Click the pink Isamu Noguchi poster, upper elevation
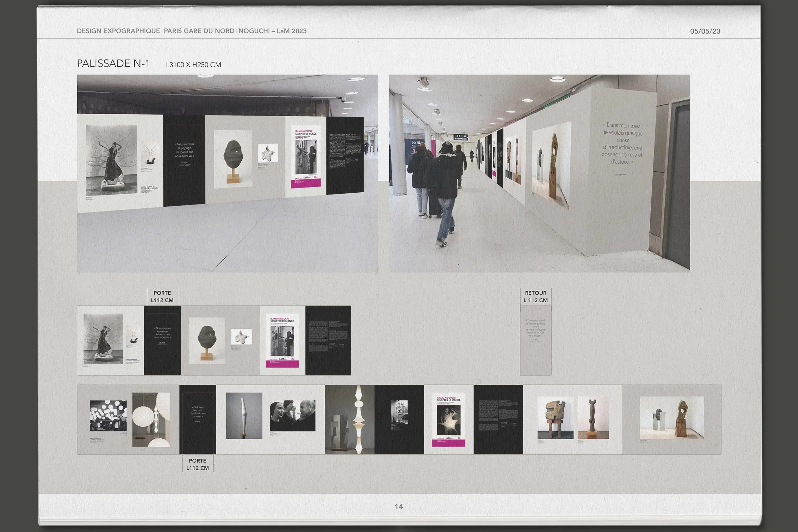The height and width of the screenshot is (532, 798). point(282,341)
